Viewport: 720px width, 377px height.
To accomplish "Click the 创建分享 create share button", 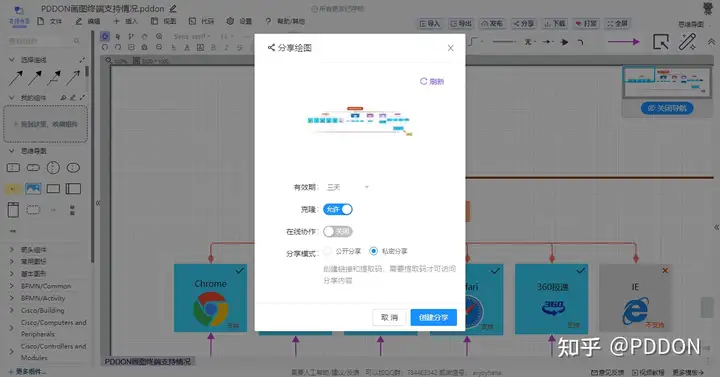I will tap(433, 317).
